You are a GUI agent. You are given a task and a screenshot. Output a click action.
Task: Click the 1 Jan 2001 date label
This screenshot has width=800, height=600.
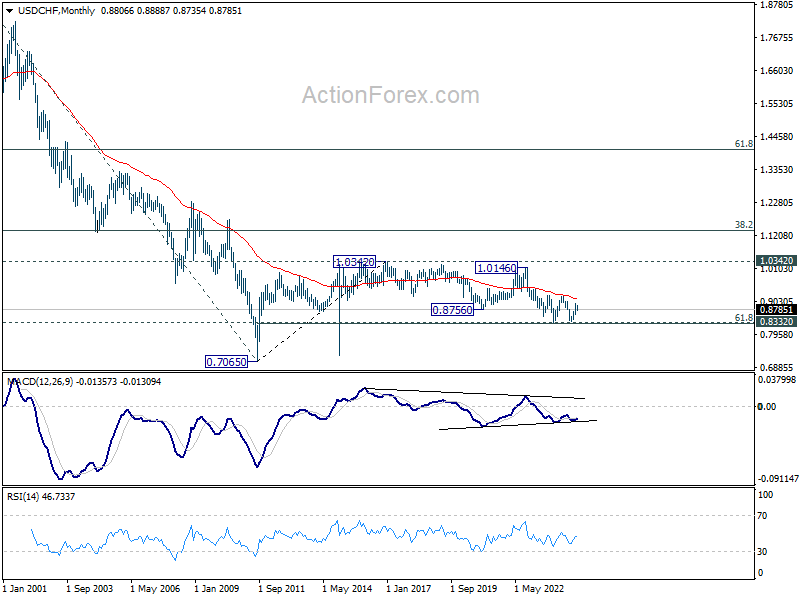tap(24, 588)
